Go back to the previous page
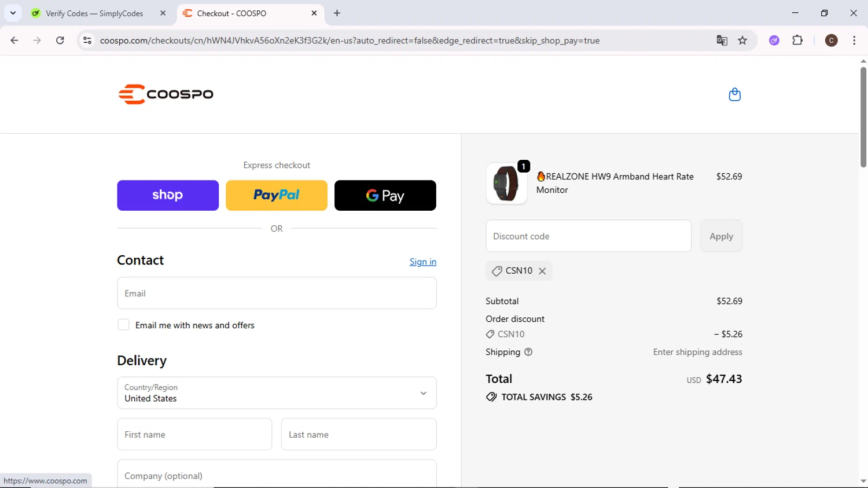This screenshot has width=868, height=488. 14,41
